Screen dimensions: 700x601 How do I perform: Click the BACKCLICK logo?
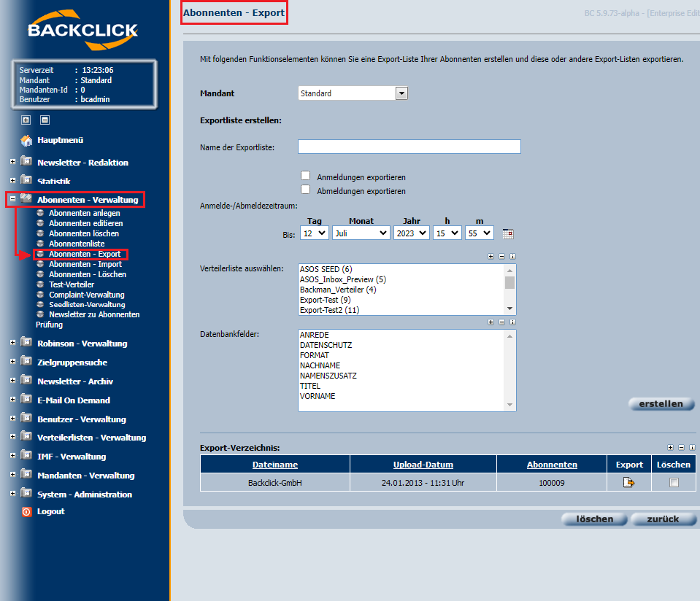pos(83,30)
